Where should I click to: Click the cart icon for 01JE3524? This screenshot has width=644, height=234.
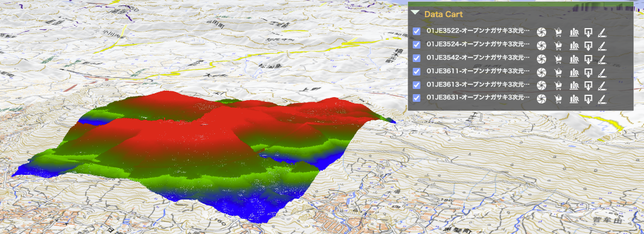pos(558,46)
